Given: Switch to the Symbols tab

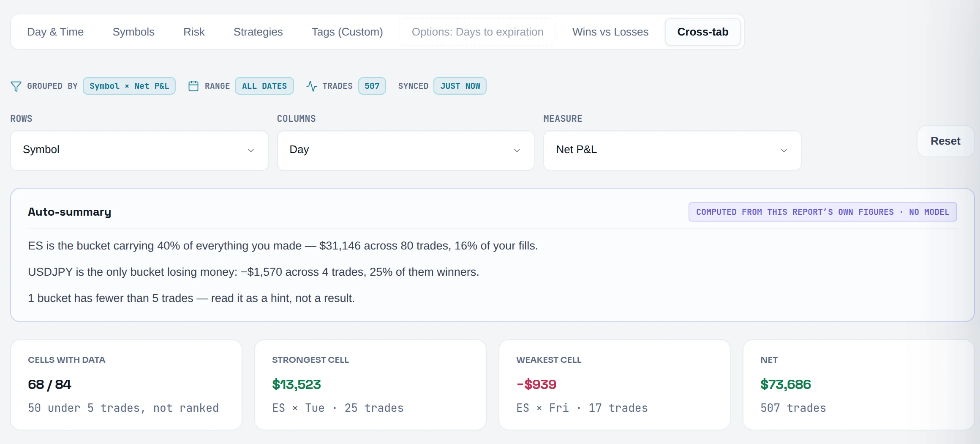Looking at the screenshot, I should 133,32.
